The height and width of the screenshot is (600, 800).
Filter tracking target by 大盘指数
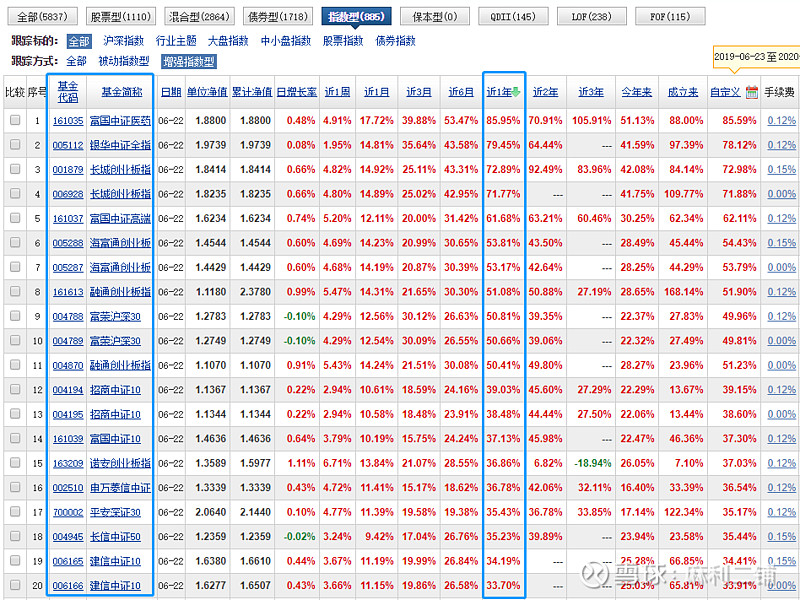(x=228, y=41)
